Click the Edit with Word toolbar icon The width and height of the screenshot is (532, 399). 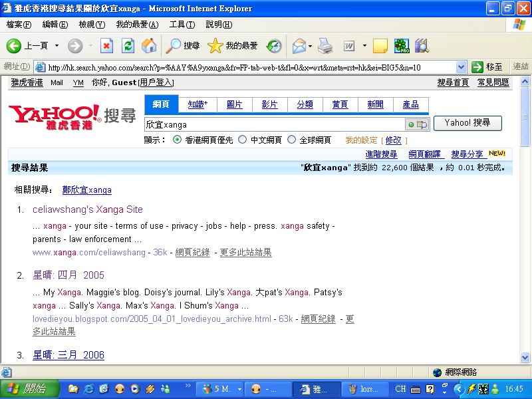point(349,45)
